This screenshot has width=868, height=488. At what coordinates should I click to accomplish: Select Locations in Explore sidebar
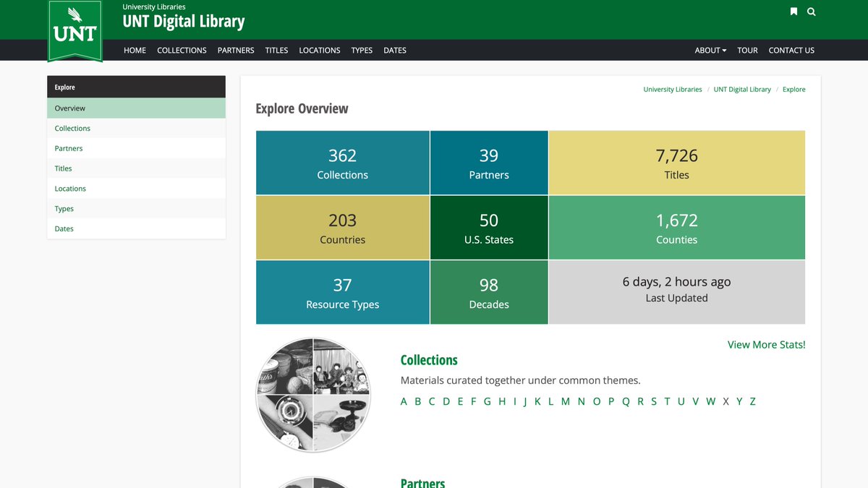(x=136, y=189)
